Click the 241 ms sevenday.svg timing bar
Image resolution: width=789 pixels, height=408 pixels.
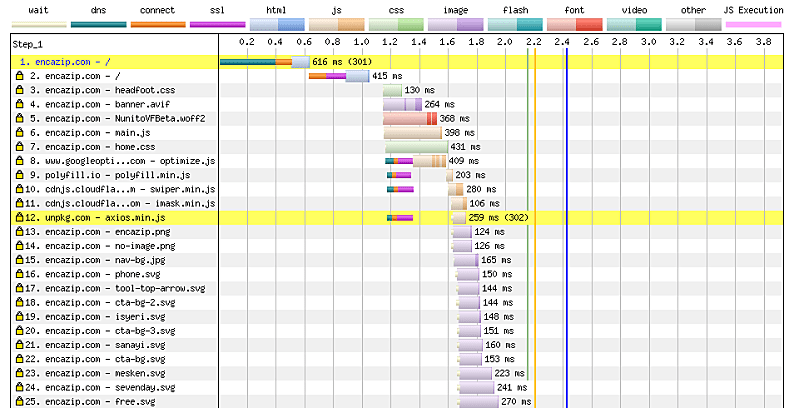(476, 388)
